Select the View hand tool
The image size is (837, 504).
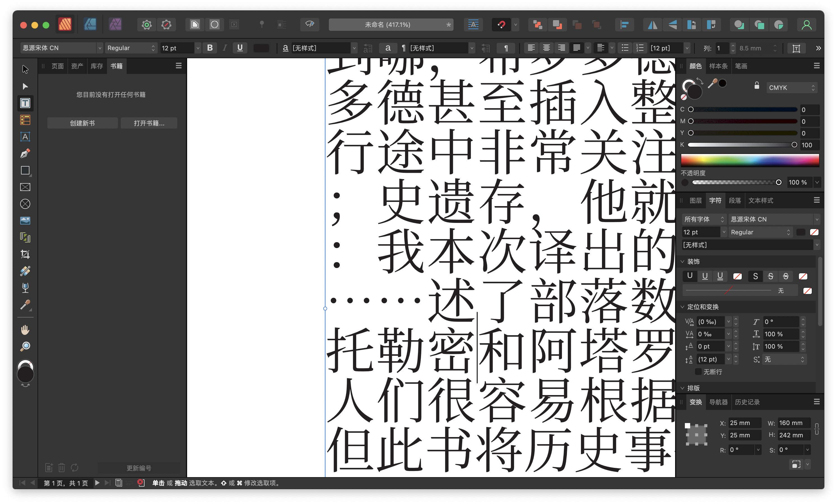(x=25, y=330)
